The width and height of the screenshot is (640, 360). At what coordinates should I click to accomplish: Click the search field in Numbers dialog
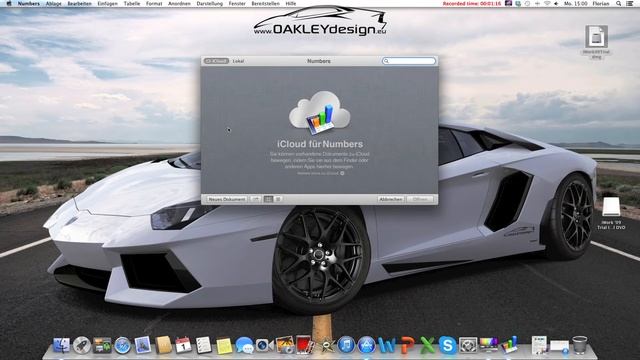(x=409, y=61)
